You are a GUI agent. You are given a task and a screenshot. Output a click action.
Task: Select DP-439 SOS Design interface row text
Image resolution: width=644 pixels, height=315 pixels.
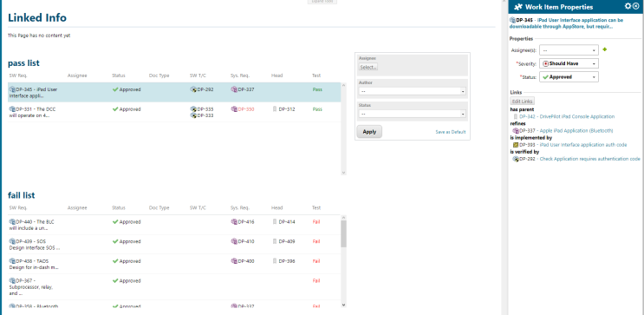tap(35, 245)
